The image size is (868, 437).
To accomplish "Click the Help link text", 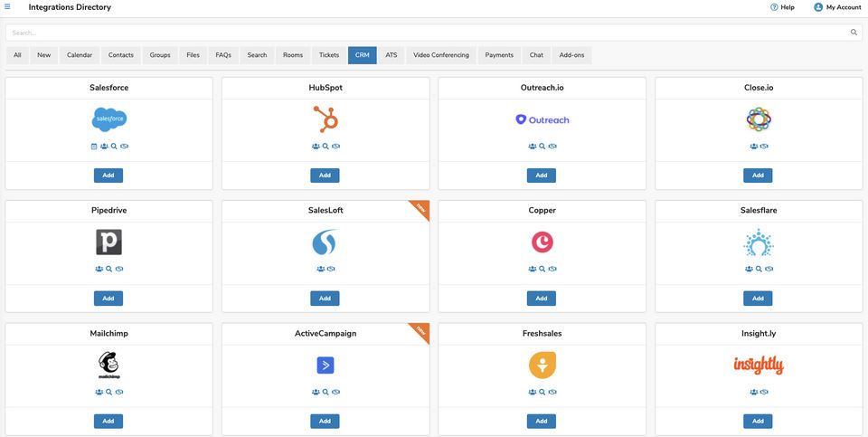I will [x=788, y=7].
